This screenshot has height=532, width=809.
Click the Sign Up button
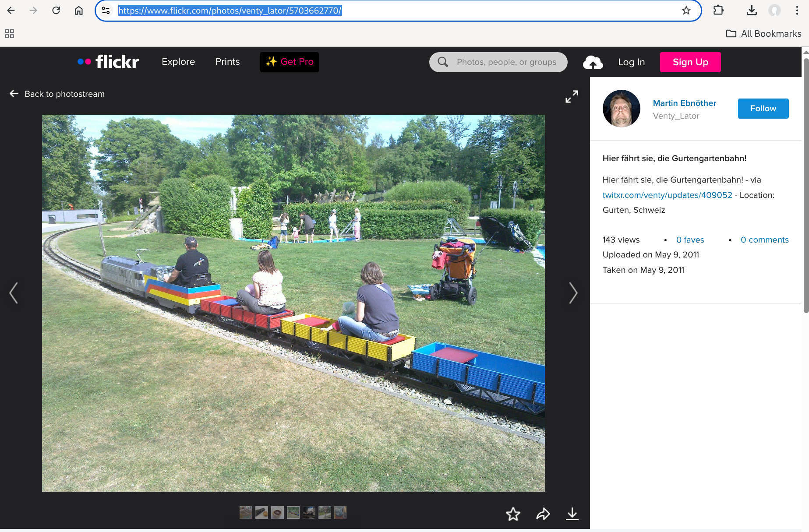pyautogui.click(x=690, y=62)
